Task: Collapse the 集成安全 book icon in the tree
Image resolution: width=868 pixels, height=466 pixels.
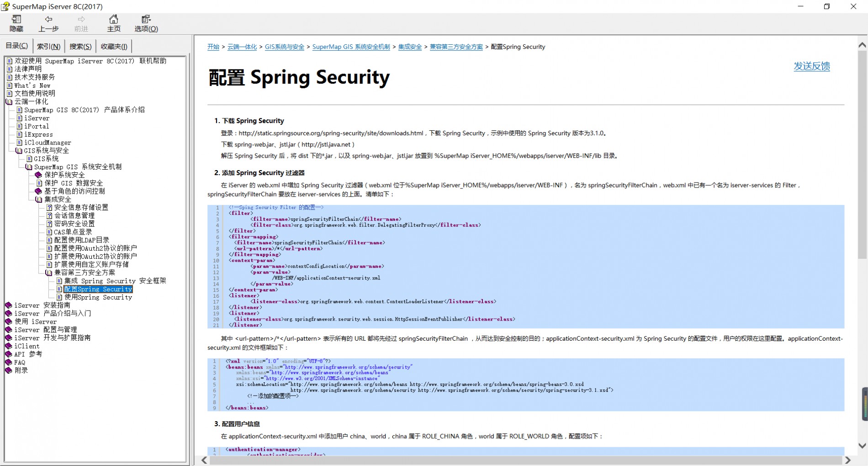Action: pyautogui.click(x=39, y=199)
